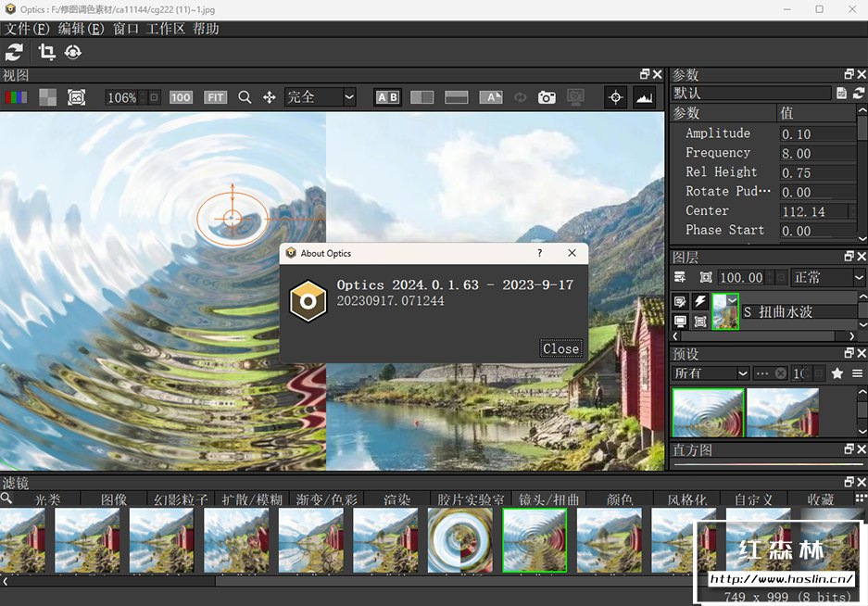This screenshot has height=606, width=868.
Task: Open the 帮助 menu
Action: pyautogui.click(x=206, y=29)
